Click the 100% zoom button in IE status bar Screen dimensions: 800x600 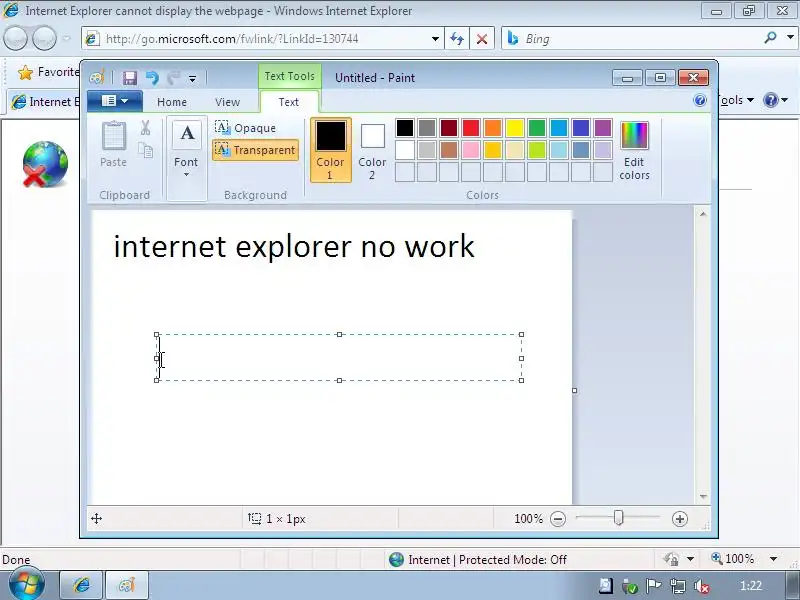(x=733, y=559)
